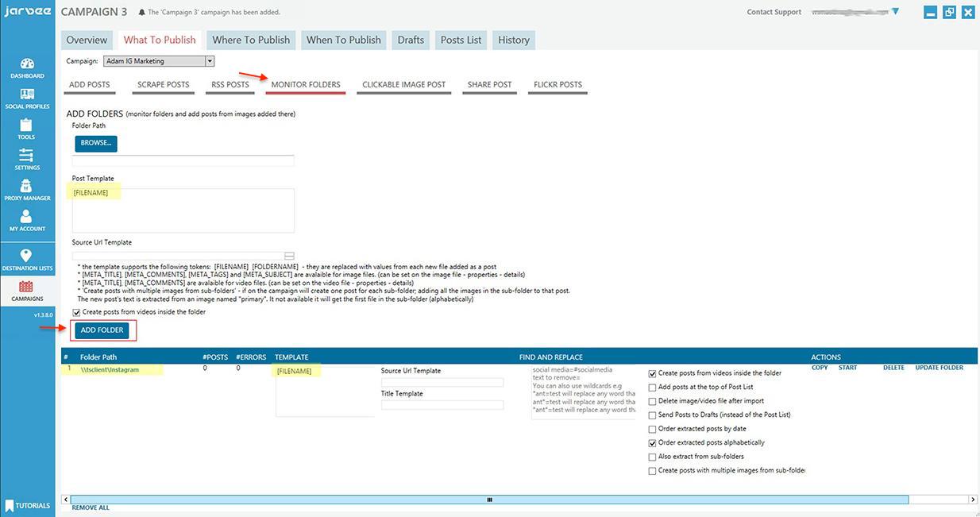
Task: Disable 'Order extracted posts alphabetically' checkbox
Action: 653,442
